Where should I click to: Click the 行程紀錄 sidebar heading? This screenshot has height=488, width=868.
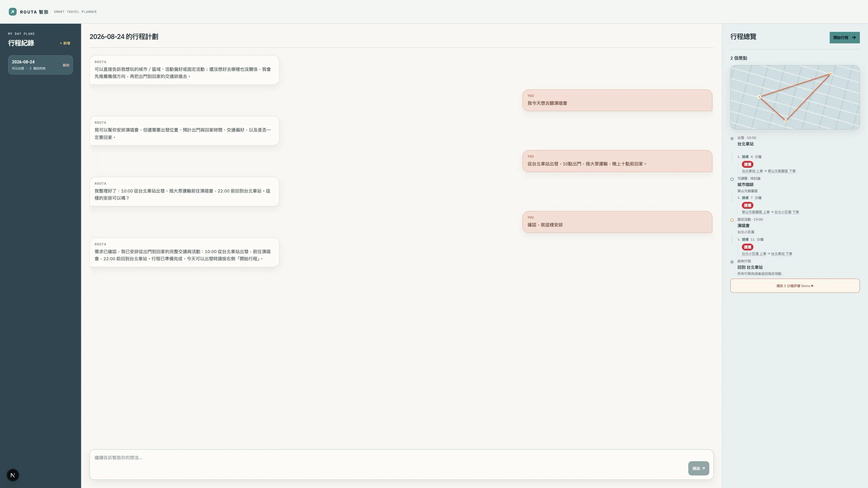tap(21, 43)
